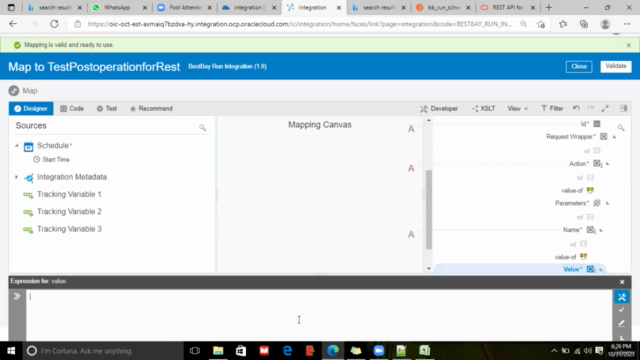Search in the Target panel
This screenshot has height=360, width=640.
tap(621, 128)
